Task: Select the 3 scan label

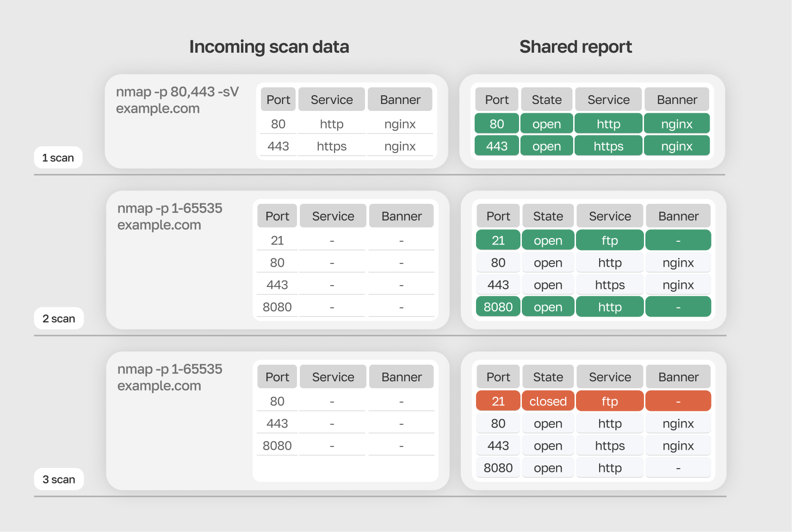Action: coord(59,479)
